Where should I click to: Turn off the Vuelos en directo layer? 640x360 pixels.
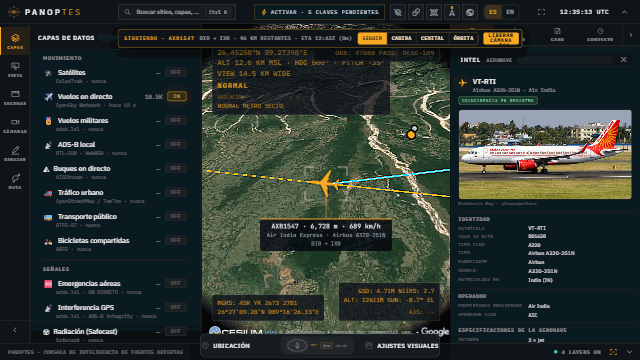coord(177,96)
